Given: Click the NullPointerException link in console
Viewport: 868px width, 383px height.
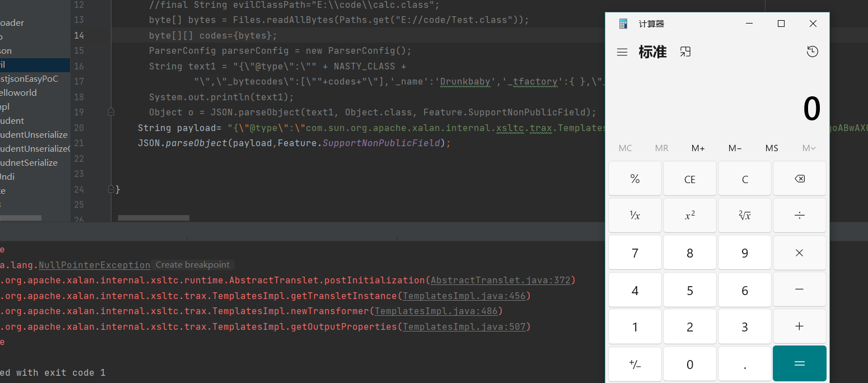Looking at the screenshot, I should [x=95, y=265].
